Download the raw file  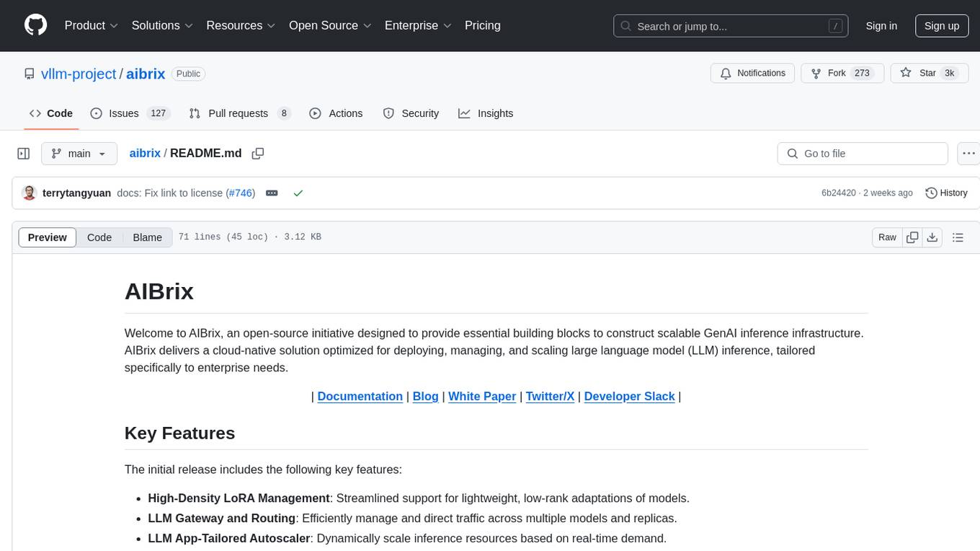pos(932,237)
